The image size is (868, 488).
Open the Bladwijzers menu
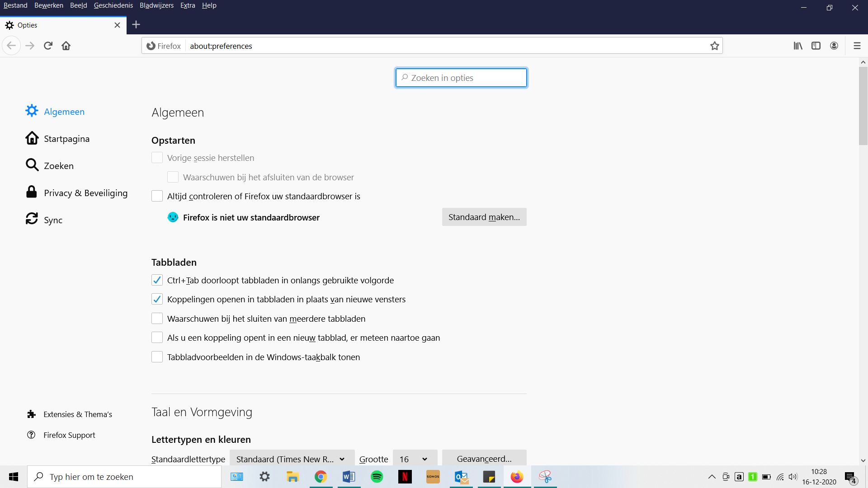point(156,5)
